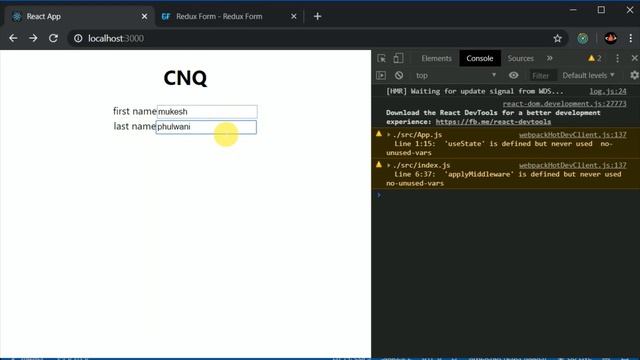This screenshot has height=360, width=640.
Task: Reload the localhost page
Action: 53,38
